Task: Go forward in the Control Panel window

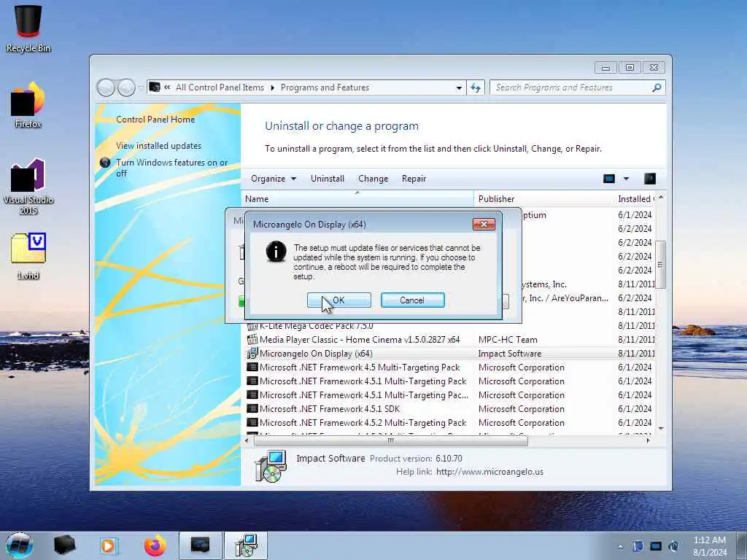Action: 126,87
